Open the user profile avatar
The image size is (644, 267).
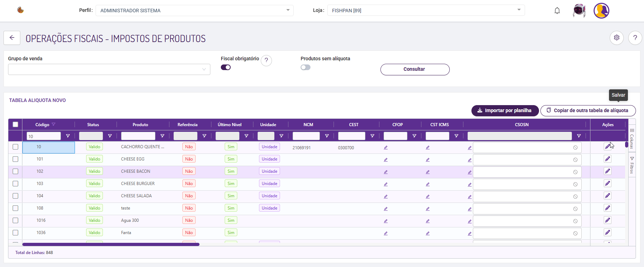[601, 11]
